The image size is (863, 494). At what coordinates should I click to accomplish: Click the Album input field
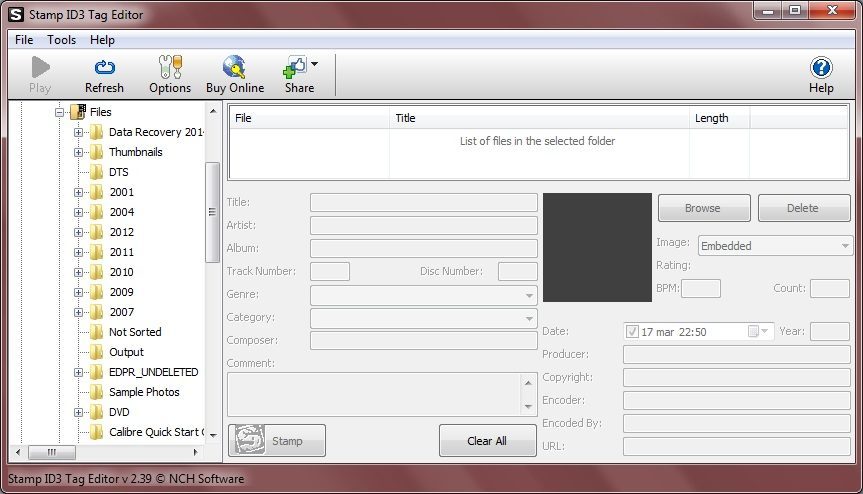click(424, 249)
